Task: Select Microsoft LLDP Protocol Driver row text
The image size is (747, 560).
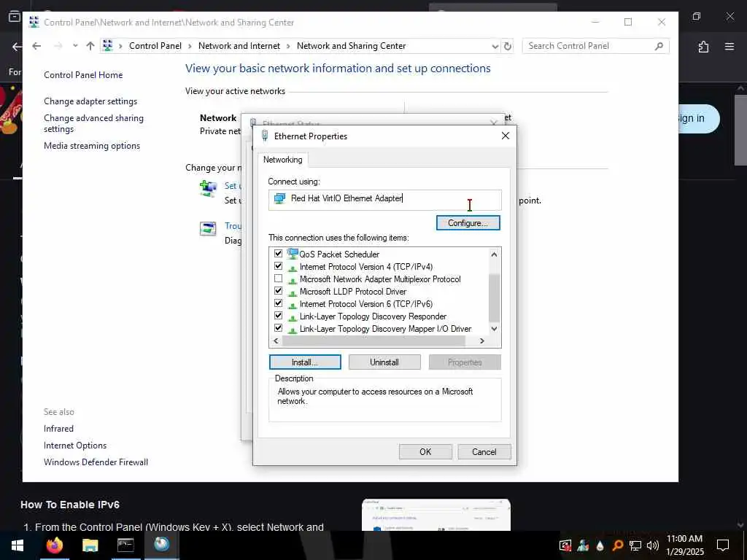Action: (352, 292)
